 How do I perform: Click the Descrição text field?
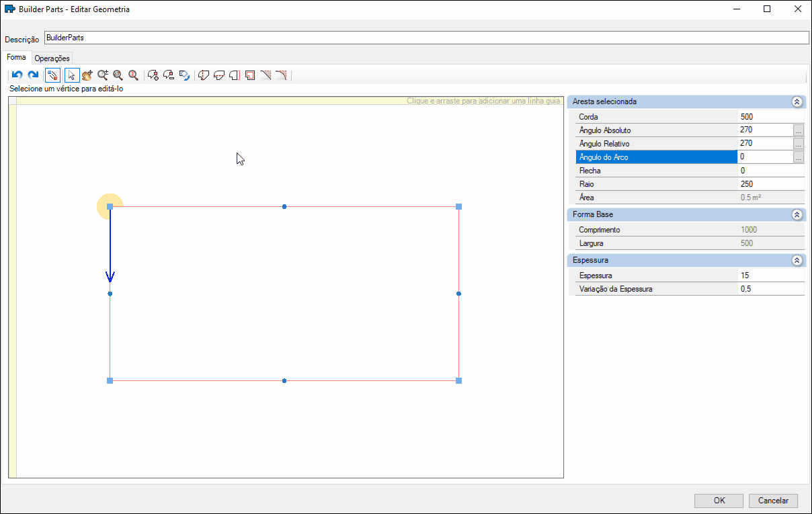[x=426, y=38]
